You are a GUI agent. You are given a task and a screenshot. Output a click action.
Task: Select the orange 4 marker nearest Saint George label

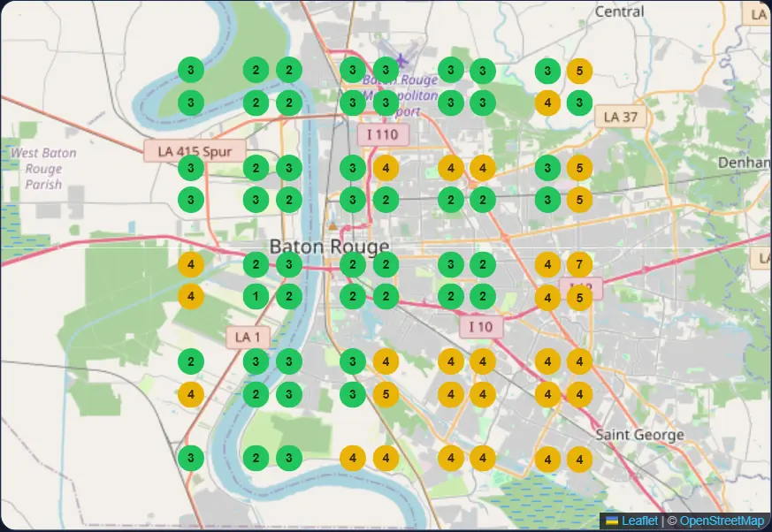click(579, 460)
